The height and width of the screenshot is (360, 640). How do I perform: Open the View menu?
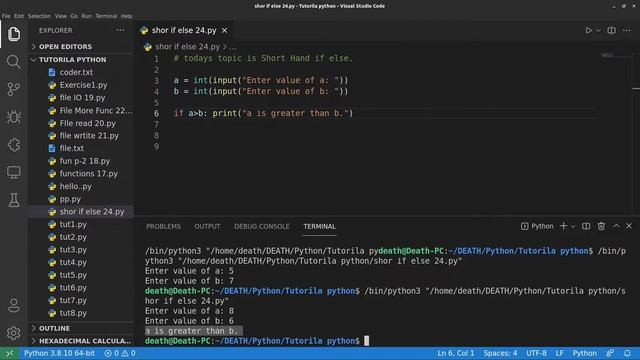(x=60, y=16)
